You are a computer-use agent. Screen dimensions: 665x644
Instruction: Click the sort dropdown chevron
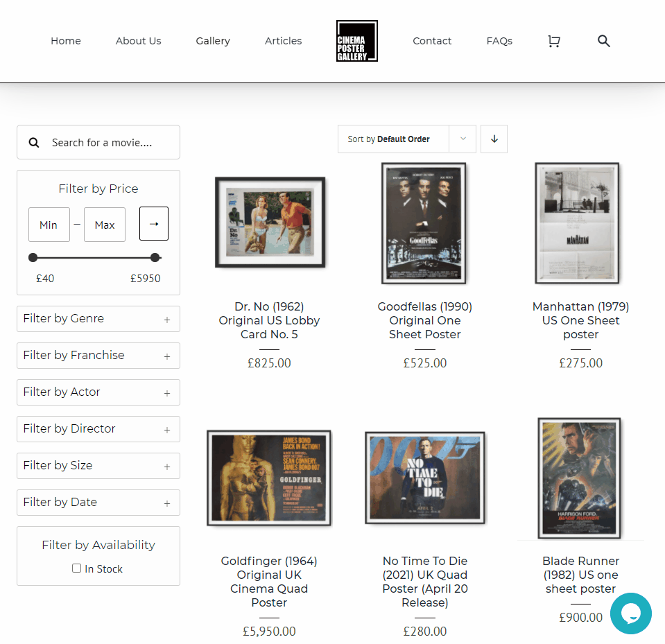pyautogui.click(x=463, y=139)
